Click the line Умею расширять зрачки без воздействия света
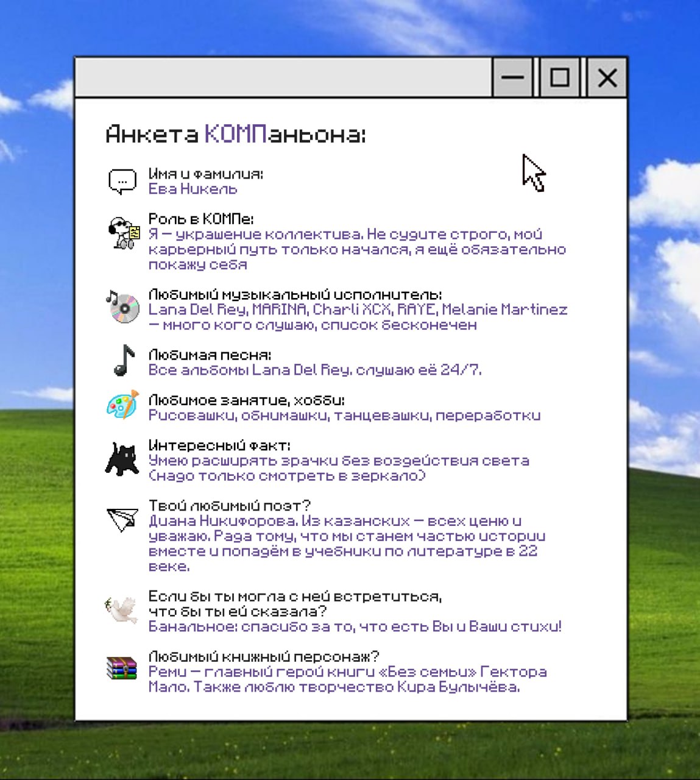The width and height of the screenshot is (700, 780). [339, 461]
